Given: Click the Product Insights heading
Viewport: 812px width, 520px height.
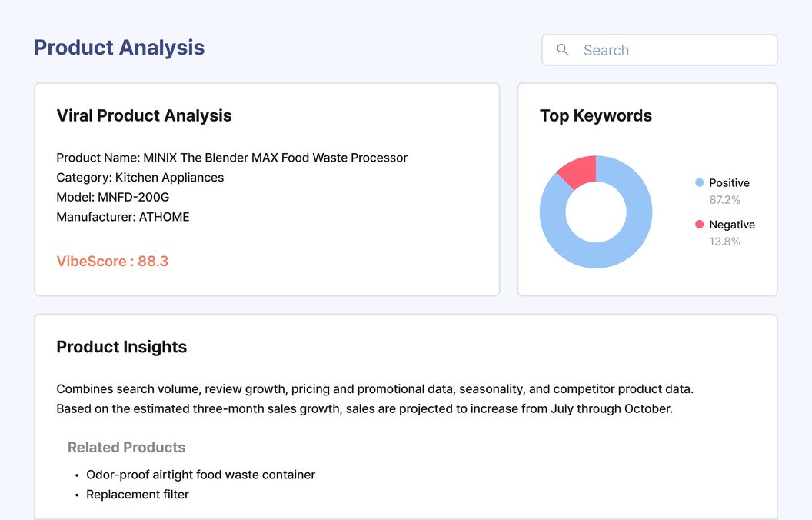Looking at the screenshot, I should pyautogui.click(x=121, y=346).
